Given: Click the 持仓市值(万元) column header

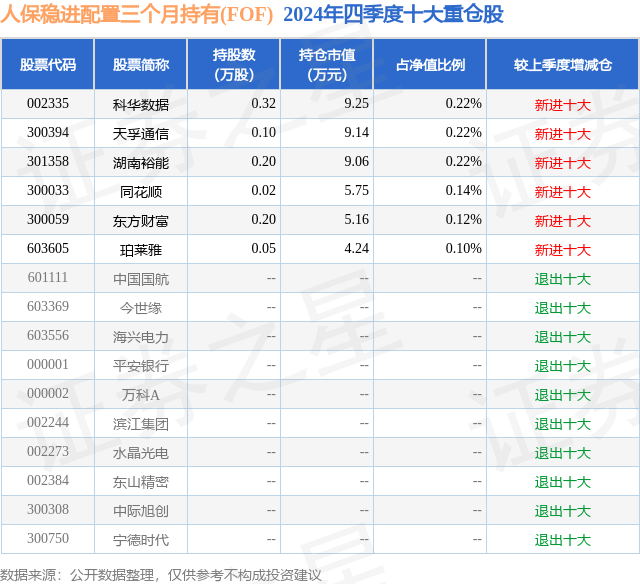Looking at the screenshot, I should click(x=327, y=64).
